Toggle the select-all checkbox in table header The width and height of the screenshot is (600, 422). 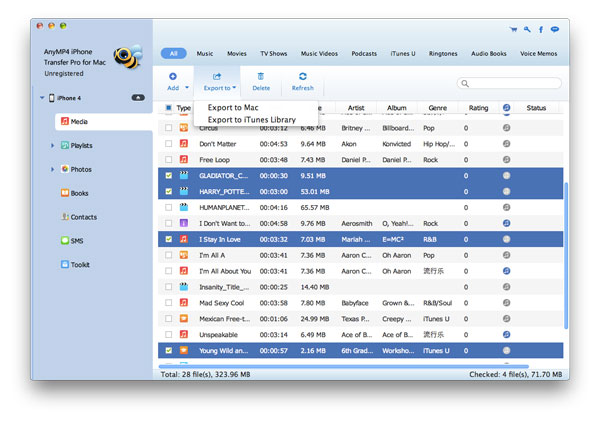168,108
